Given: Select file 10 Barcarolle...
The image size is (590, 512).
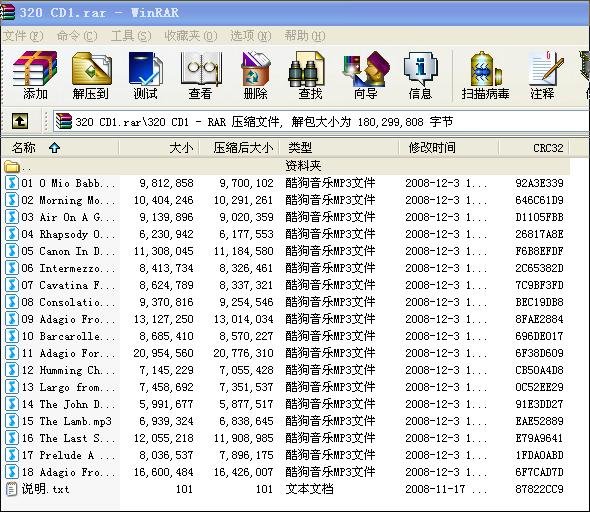Looking at the screenshot, I should click(x=68, y=336).
